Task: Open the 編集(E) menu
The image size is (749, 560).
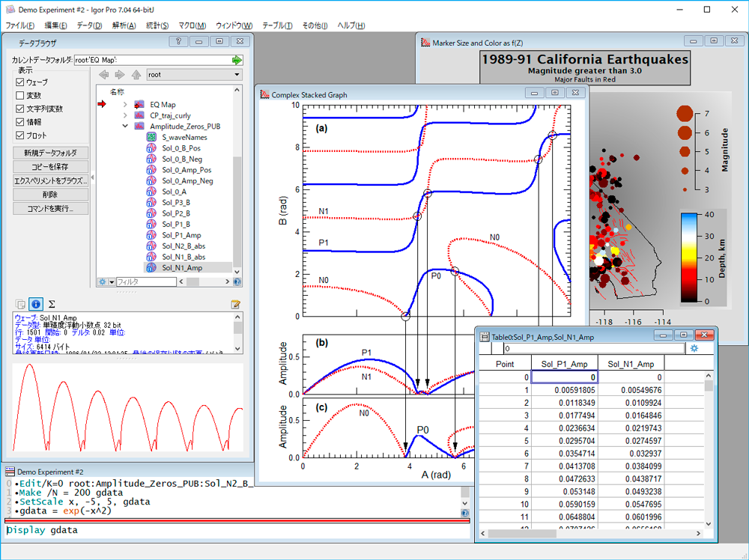Action: (x=55, y=25)
